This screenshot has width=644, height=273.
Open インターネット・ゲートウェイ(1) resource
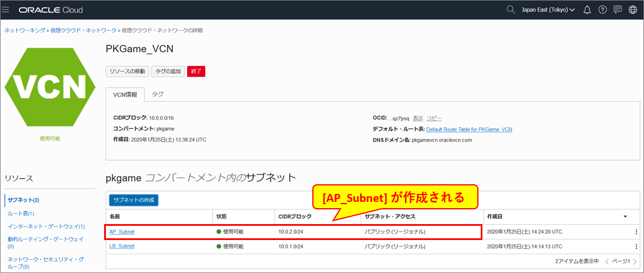pos(46,226)
